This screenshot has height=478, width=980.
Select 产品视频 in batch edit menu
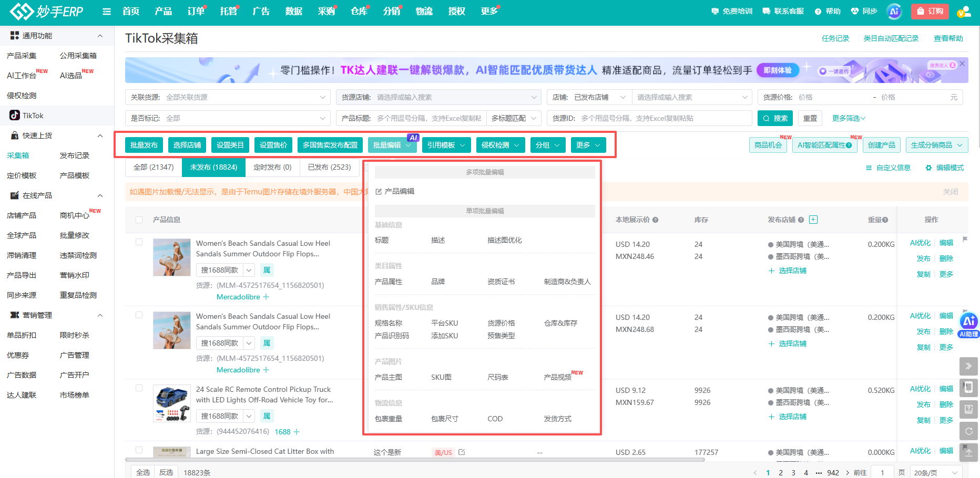(558, 377)
